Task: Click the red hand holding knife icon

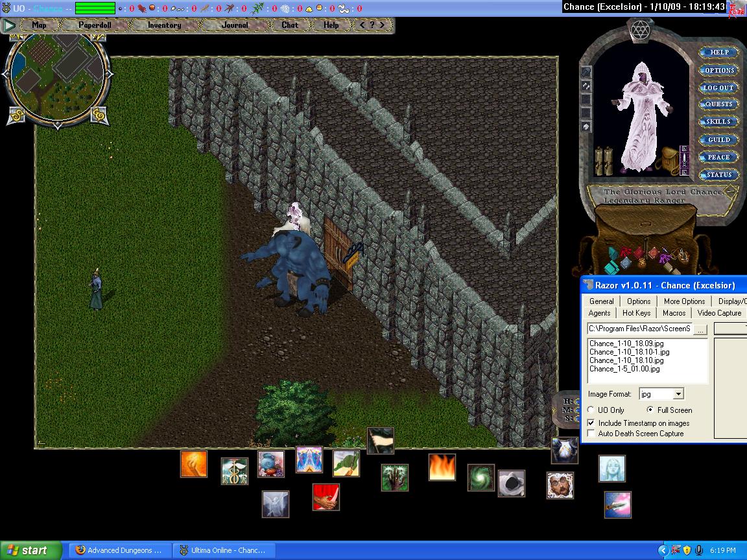Action: point(326,496)
